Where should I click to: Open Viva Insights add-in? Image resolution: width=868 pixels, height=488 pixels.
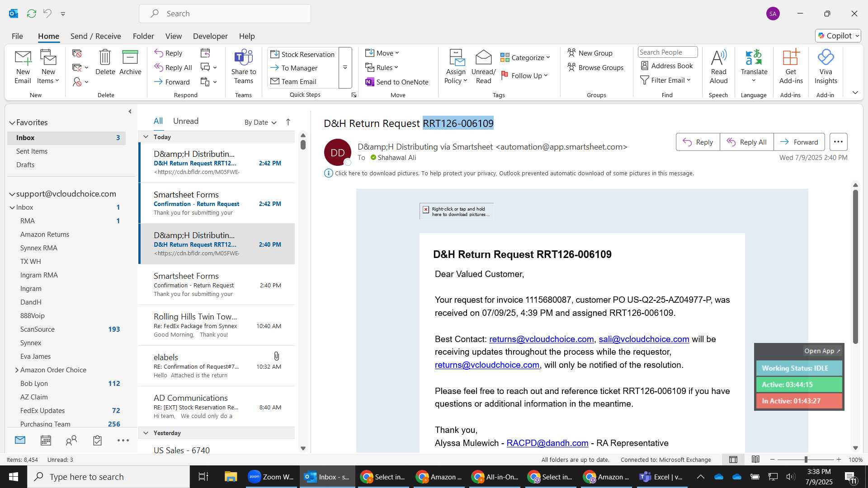[826, 67]
